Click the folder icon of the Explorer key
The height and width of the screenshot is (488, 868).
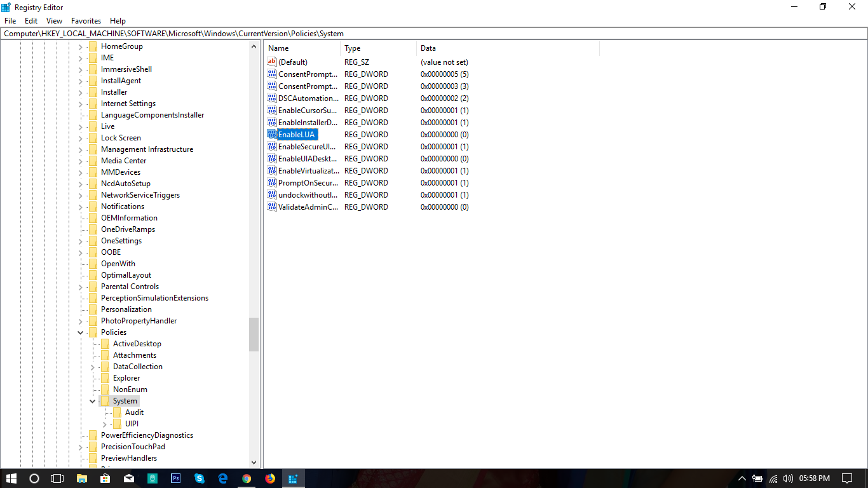[105, 378]
